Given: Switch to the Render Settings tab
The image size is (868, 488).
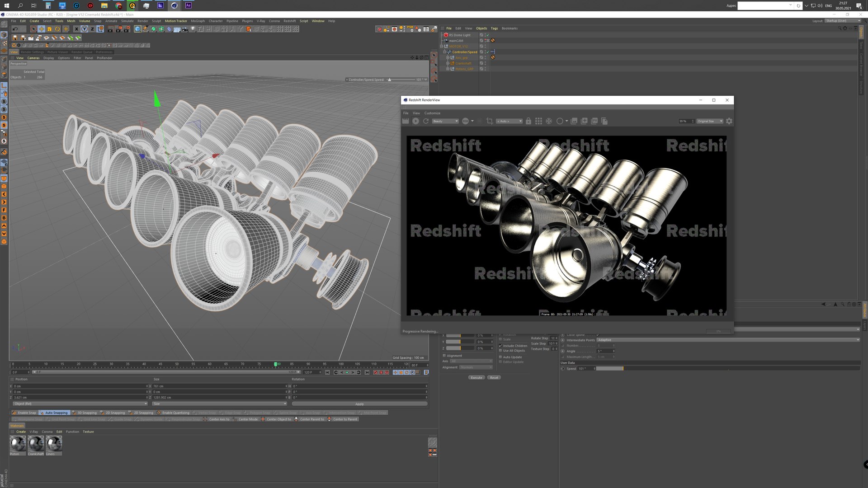Looking at the screenshot, I should point(33,52).
